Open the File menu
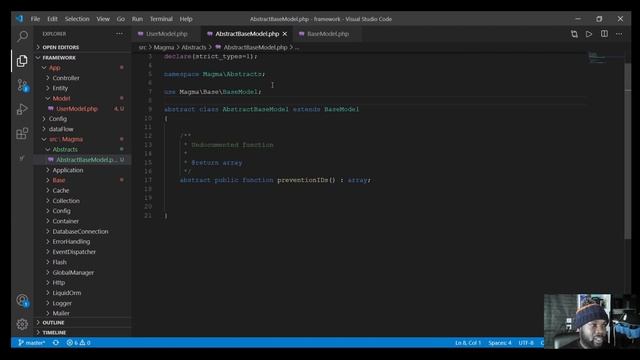 [x=36, y=19]
